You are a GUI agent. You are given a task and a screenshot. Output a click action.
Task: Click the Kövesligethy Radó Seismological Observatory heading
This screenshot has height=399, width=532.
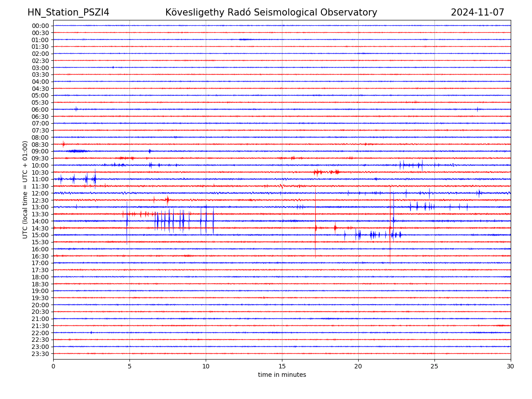pyautogui.click(x=271, y=12)
